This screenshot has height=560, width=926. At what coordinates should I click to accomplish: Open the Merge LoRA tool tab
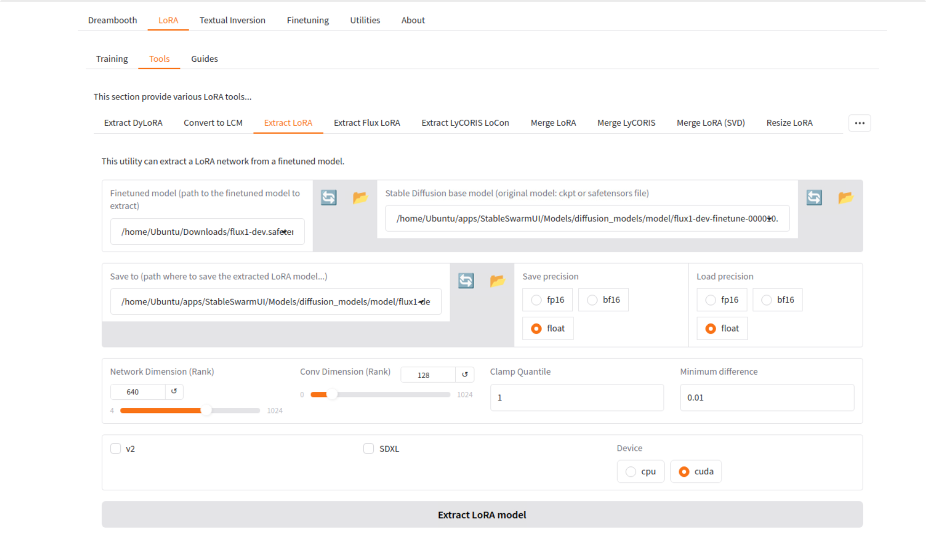pos(553,123)
